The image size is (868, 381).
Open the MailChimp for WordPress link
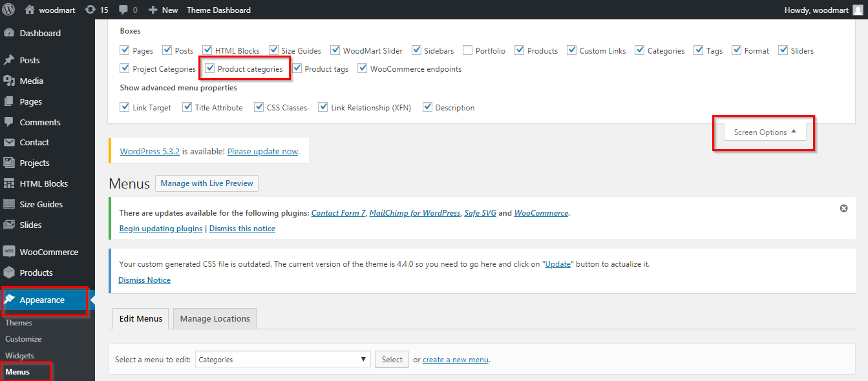tap(415, 213)
